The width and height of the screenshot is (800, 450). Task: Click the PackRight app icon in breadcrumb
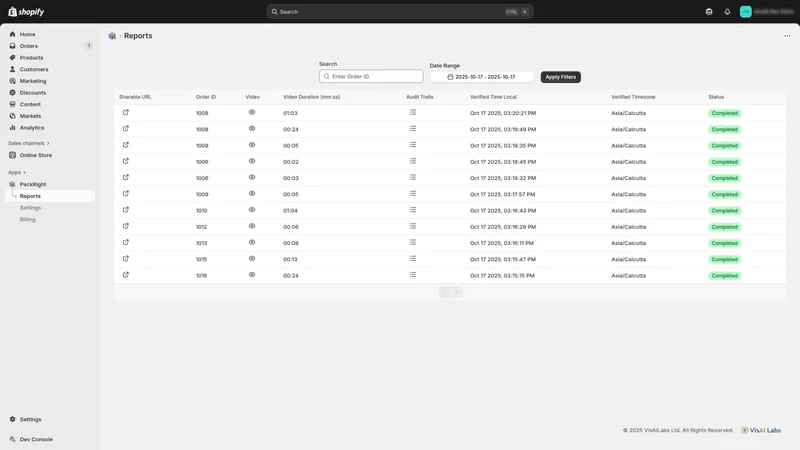(x=112, y=36)
